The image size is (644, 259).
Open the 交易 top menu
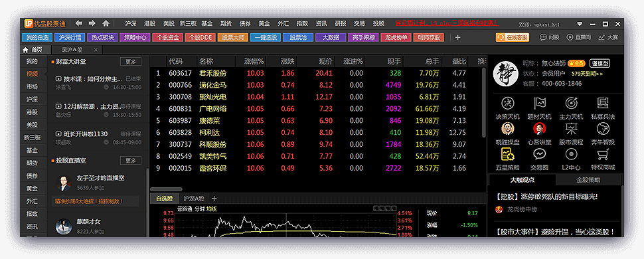coord(359,23)
